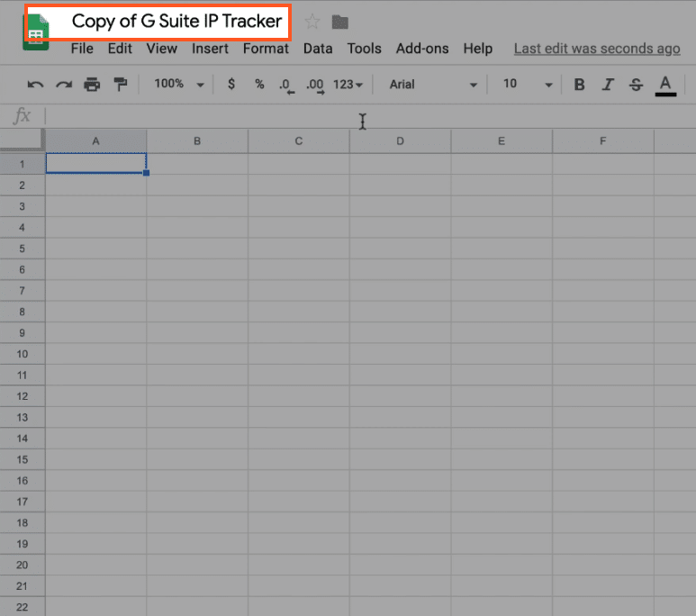Viewport: 696px width, 616px height.
Task: Star the document with star icon
Action: click(312, 22)
